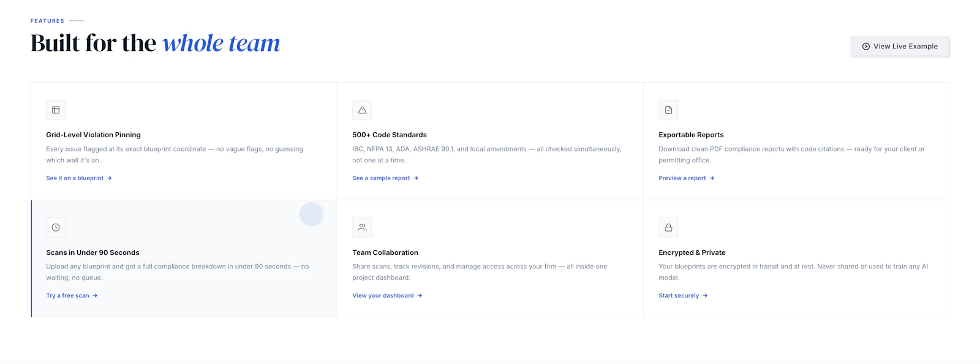The image size is (980, 364).
Task: Select the Scans in Under 90 Seconds card heading
Action: (92, 252)
